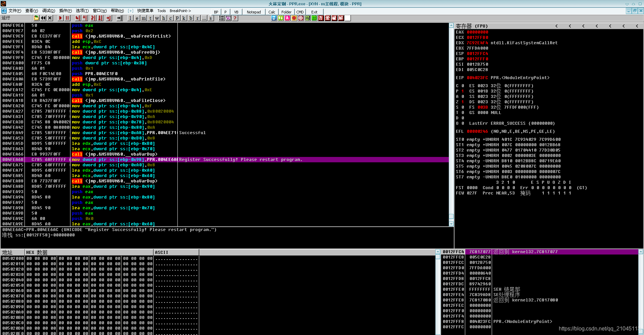
Task: Open the 帮助(H) menu
Action: 117,11
